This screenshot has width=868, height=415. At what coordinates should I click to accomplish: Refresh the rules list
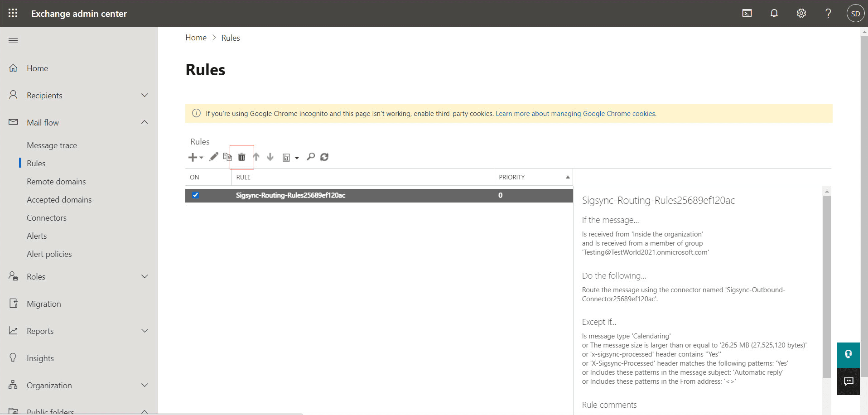324,157
